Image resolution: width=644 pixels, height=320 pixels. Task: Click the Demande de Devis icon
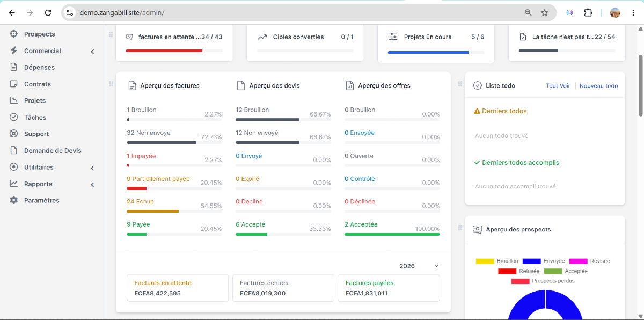tap(14, 150)
